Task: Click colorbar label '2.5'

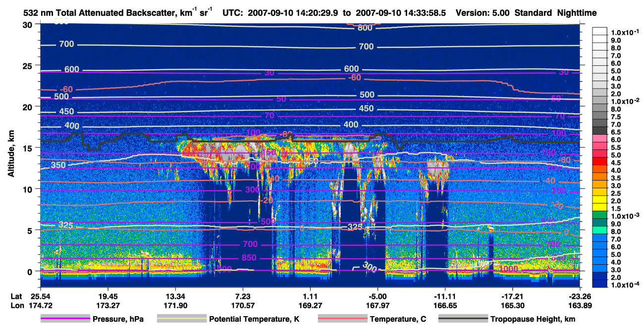Action: [x=616, y=193]
